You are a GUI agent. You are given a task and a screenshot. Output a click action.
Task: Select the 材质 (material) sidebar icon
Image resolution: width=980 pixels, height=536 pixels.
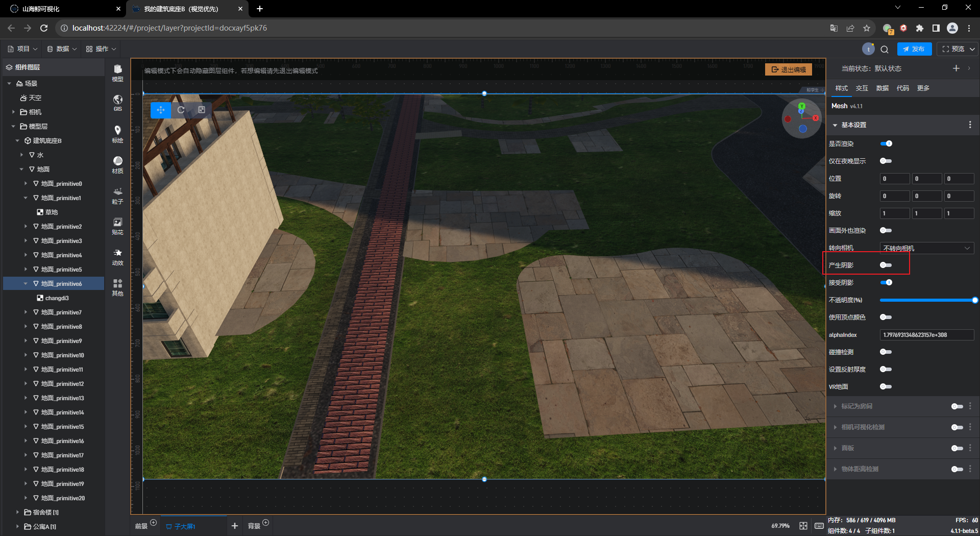117,164
